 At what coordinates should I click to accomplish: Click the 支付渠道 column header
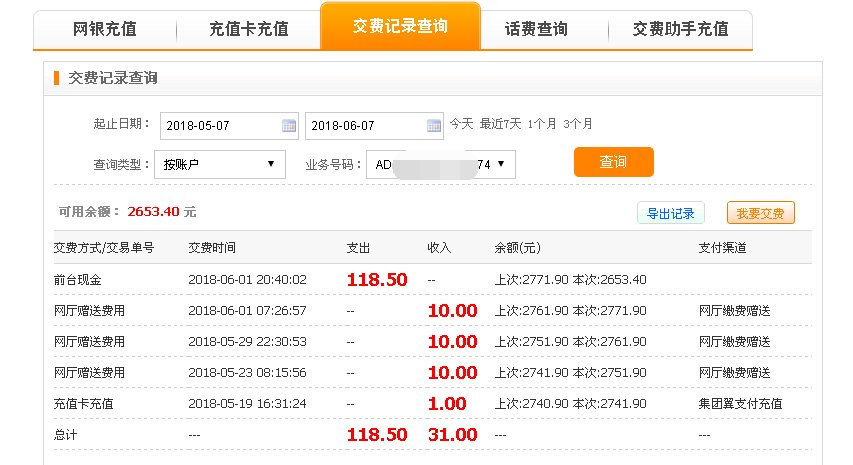click(x=722, y=248)
